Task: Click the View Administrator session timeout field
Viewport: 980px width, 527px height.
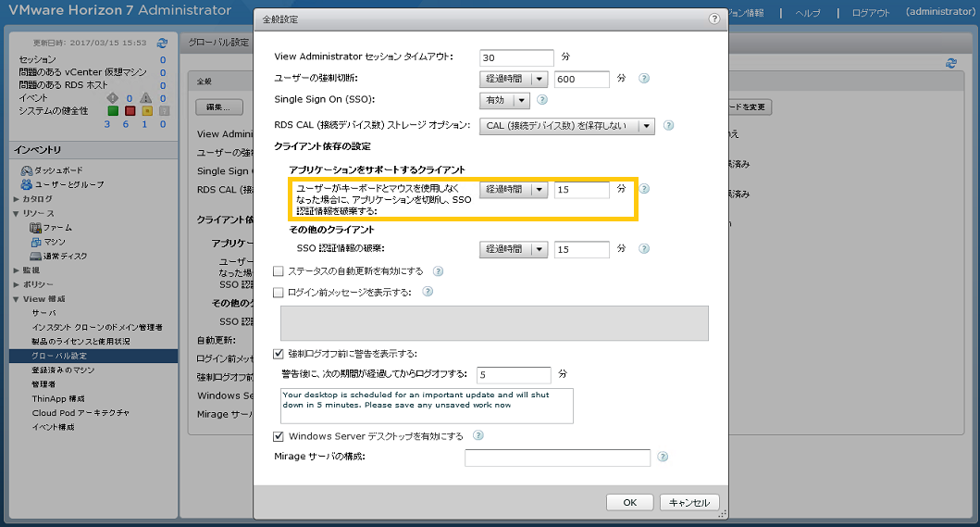Action: [516, 57]
